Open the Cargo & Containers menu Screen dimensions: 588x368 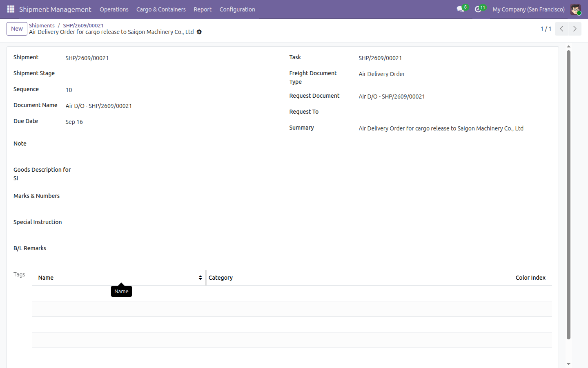[x=161, y=9]
